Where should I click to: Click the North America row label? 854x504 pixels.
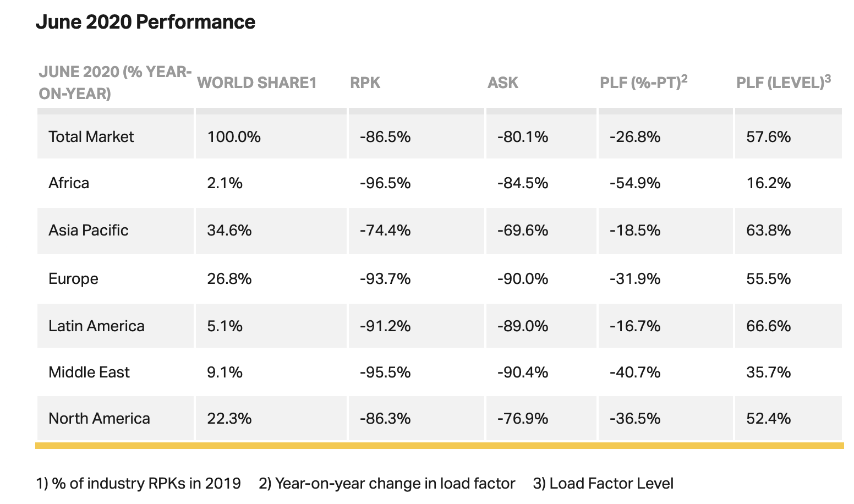(x=99, y=418)
